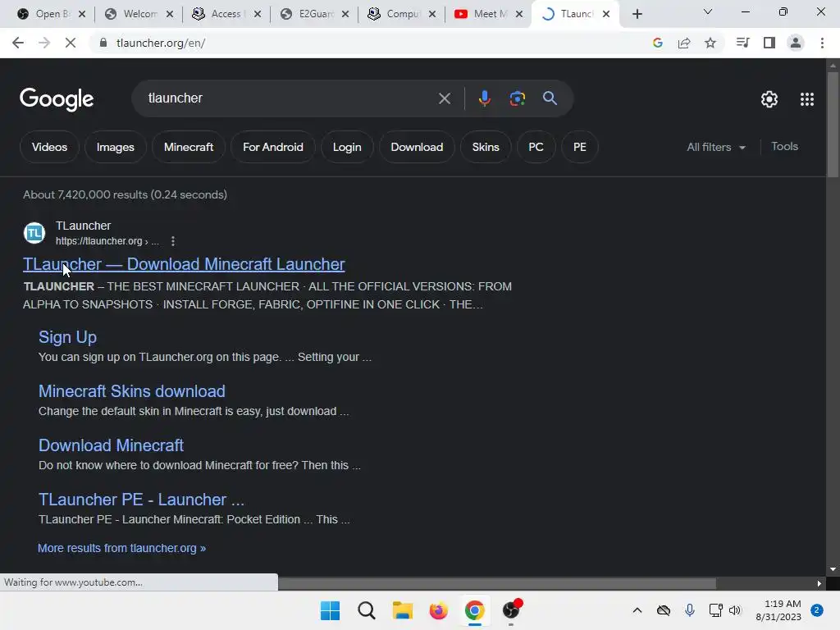Image resolution: width=840 pixels, height=630 pixels.
Task: Open Google quick settings gear
Action: 769,99
